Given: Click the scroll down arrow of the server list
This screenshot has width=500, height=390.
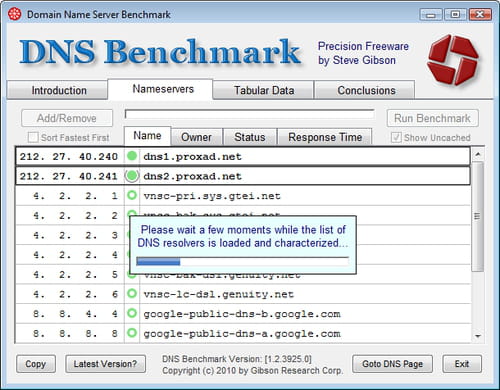Looking at the screenshot, I should (478, 336).
